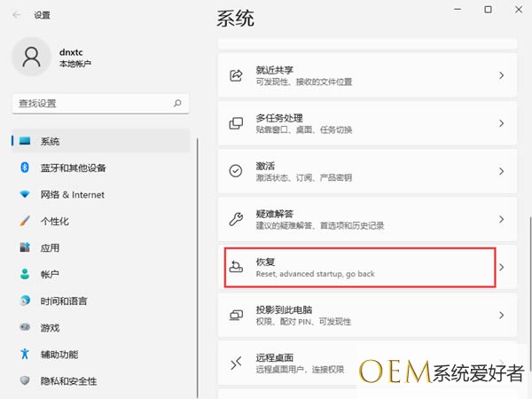Click the 疑难解答 wrench icon
This screenshot has height=399, width=532.
tap(236, 219)
